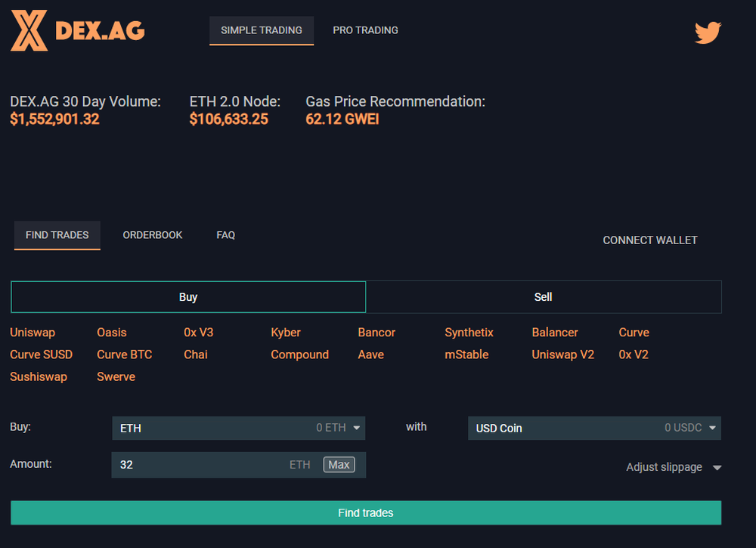Click the Chai exchange link
756x548 pixels.
(195, 354)
